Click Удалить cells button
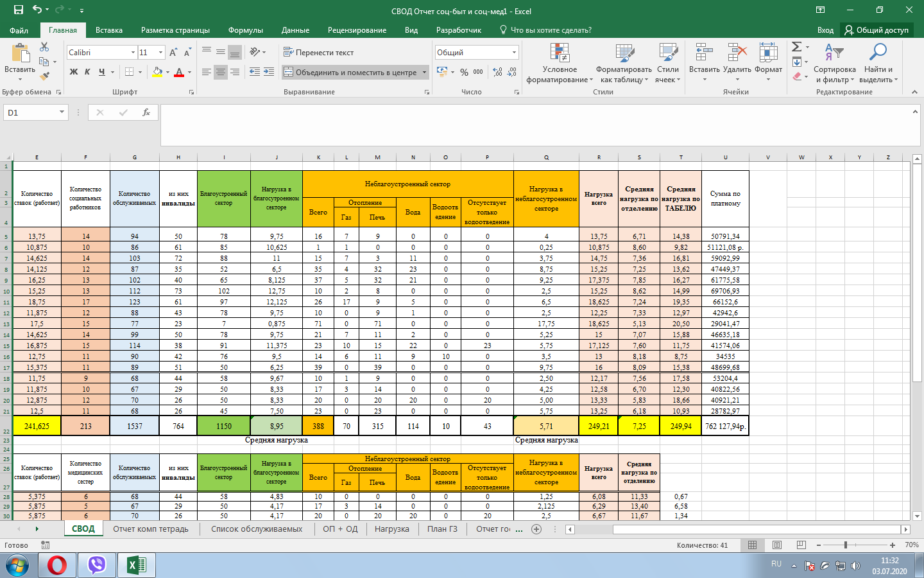 (737, 63)
